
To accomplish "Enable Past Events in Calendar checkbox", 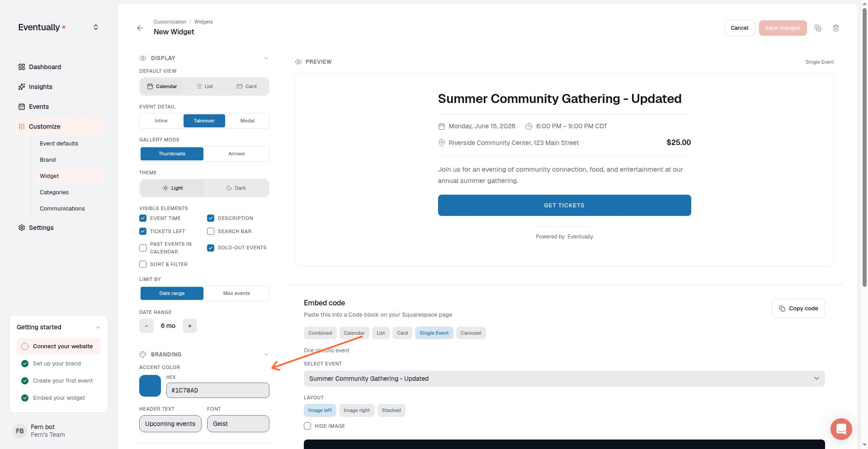I will pyautogui.click(x=143, y=248).
